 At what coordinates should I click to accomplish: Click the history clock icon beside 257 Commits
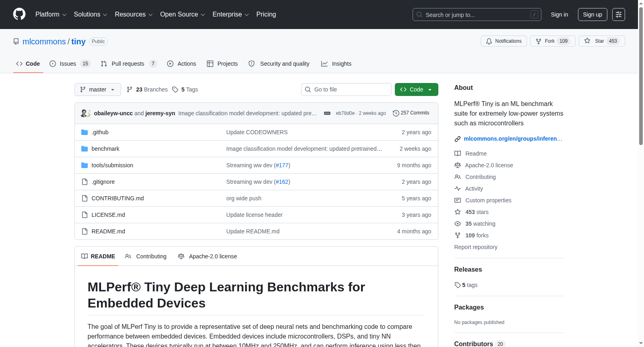click(x=396, y=113)
